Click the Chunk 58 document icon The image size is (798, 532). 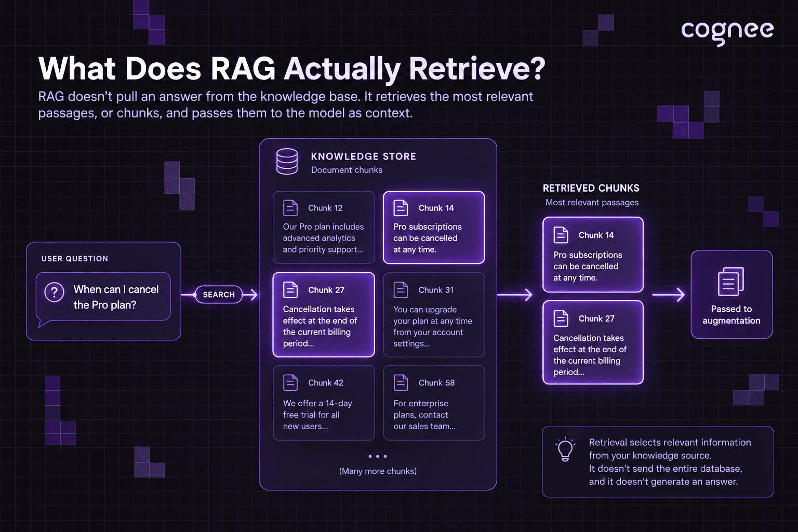401,382
